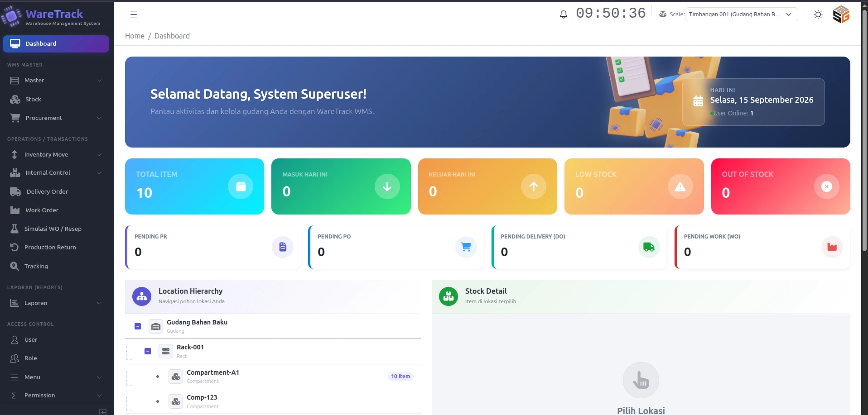
Task: Collapse sidebar using bottom arrow icon
Action: coord(103,411)
